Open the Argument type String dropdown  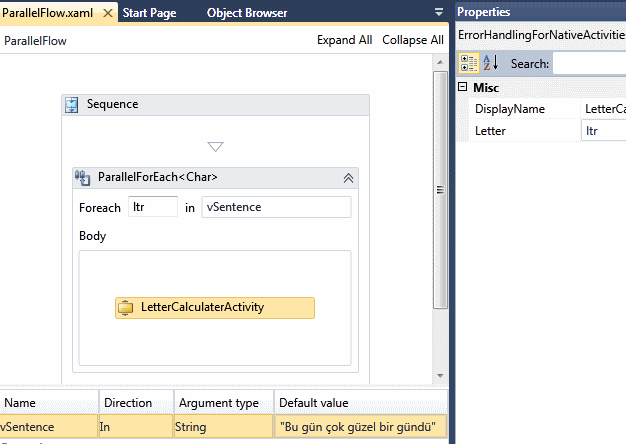[223, 427]
